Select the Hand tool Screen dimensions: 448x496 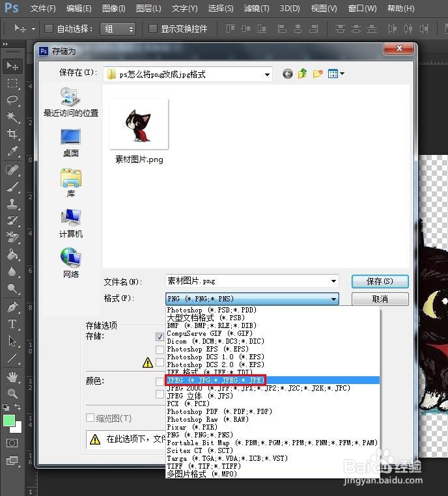(12, 376)
